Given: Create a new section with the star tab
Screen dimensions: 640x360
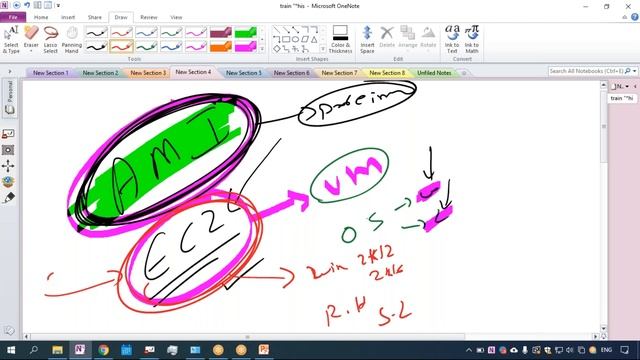Looking at the screenshot, I should (464, 73).
